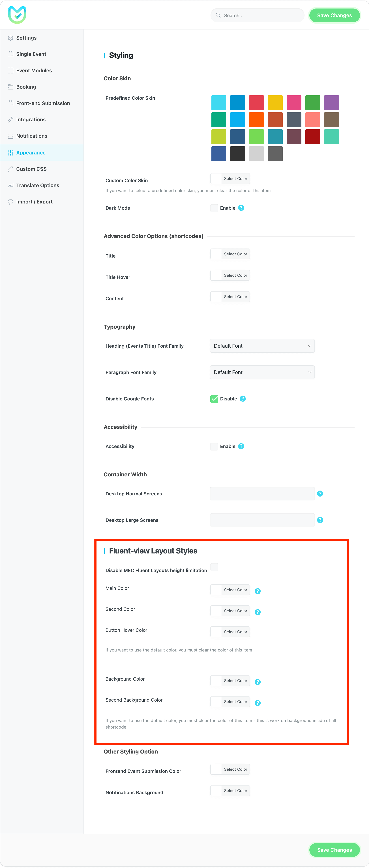Choose the purple predefined color skin

[331, 103]
